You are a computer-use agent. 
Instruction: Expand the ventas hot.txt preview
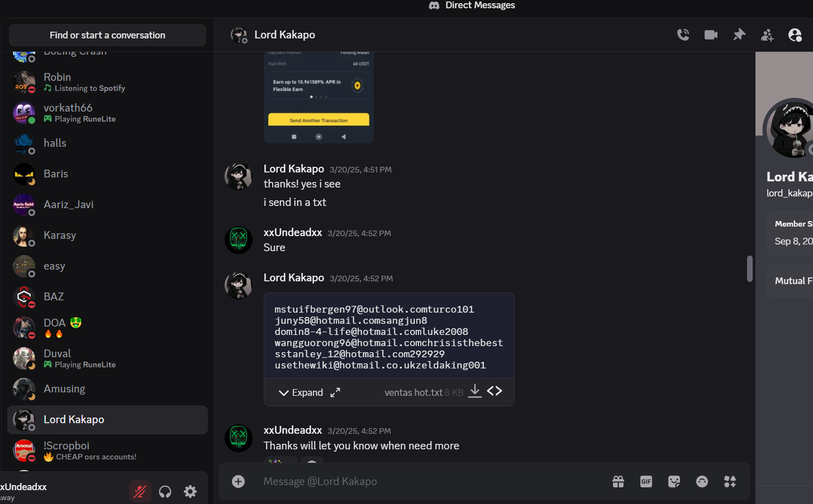pos(301,392)
